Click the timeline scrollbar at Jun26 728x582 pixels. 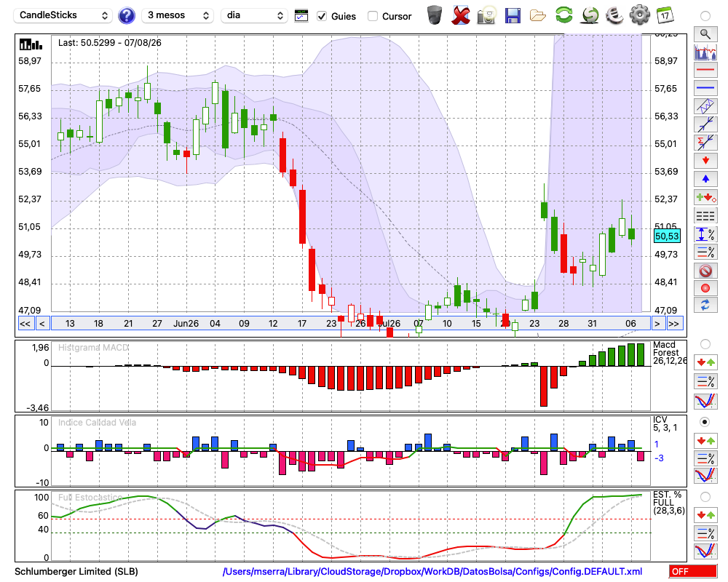(x=186, y=324)
